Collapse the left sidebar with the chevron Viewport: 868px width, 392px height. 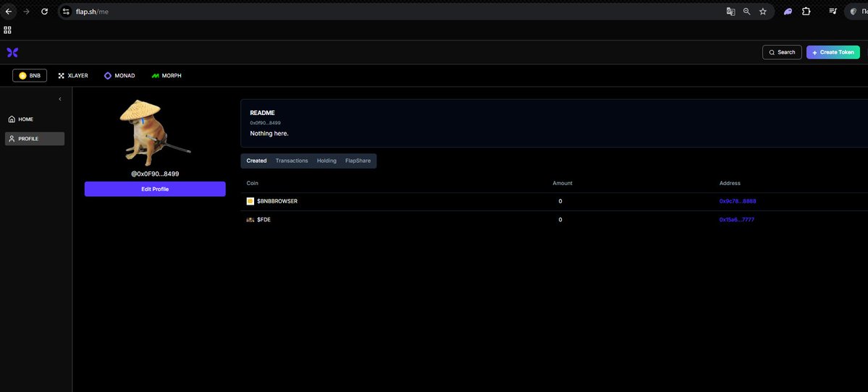60,99
